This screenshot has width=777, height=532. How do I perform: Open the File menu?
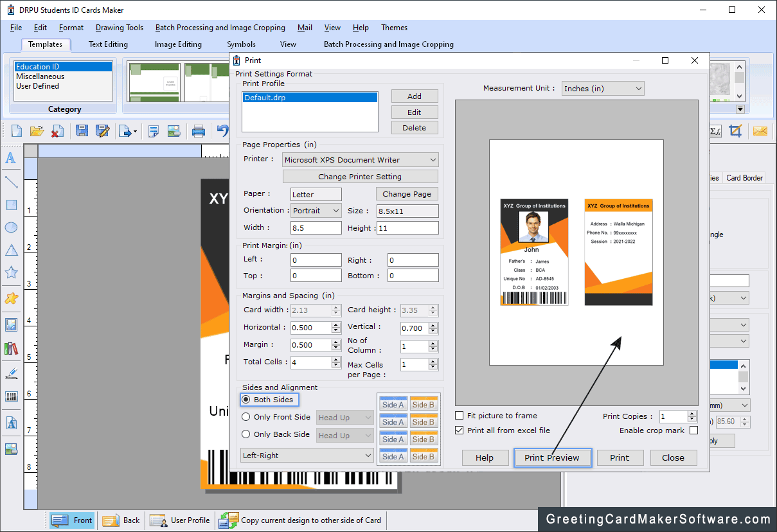point(16,28)
